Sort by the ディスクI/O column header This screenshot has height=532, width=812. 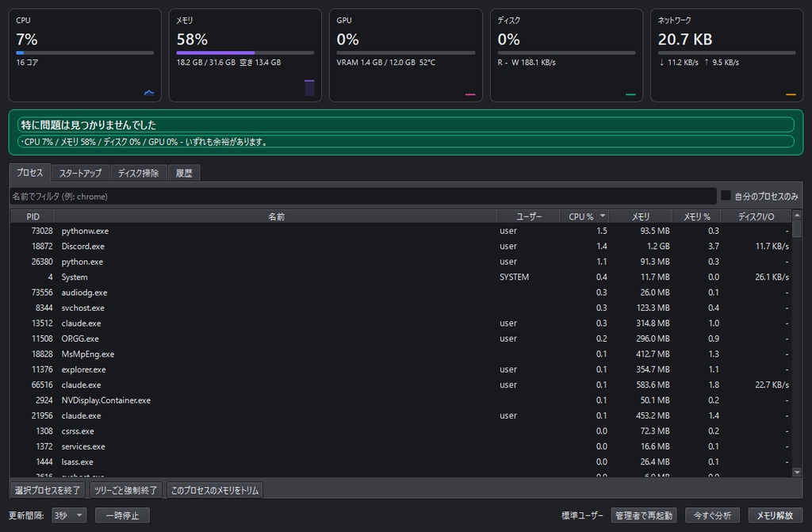click(756, 216)
